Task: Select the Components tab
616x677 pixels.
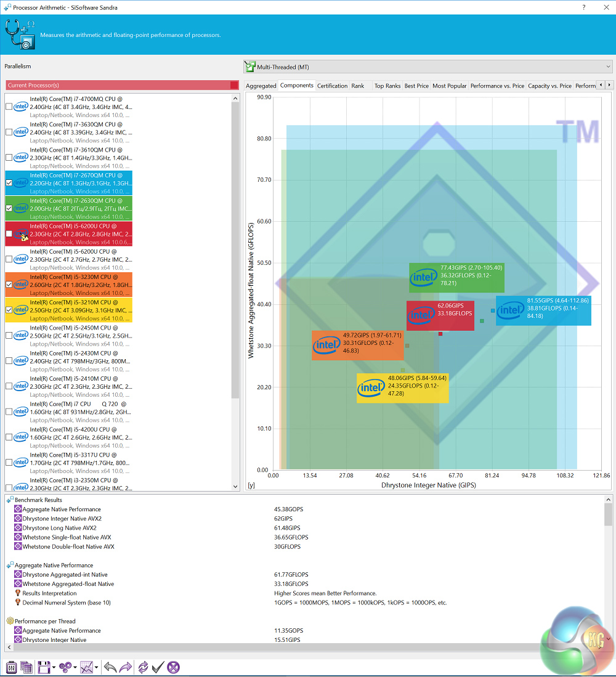Action: pos(296,86)
